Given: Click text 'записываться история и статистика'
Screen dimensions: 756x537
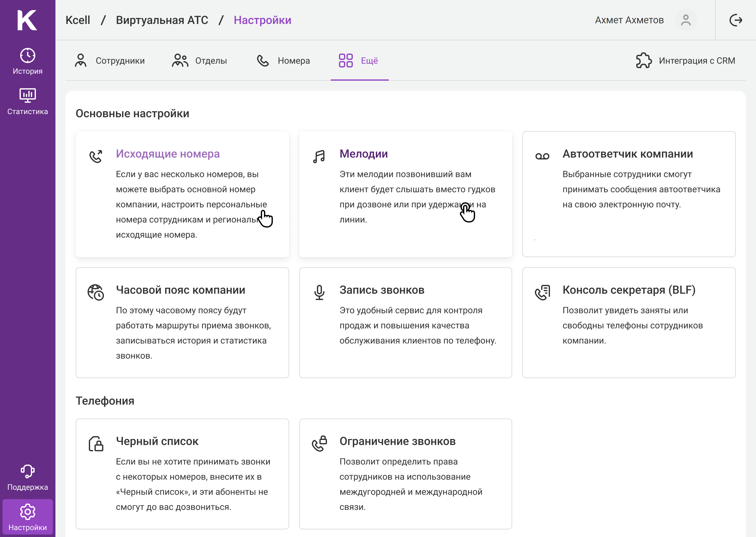Looking at the screenshot, I should pos(191,341).
